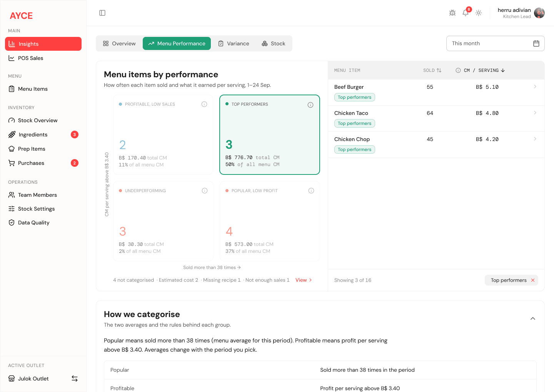The image size is (554, 392).
Task: Click Beef Burger item name
Action: click(x=349, y=87)
